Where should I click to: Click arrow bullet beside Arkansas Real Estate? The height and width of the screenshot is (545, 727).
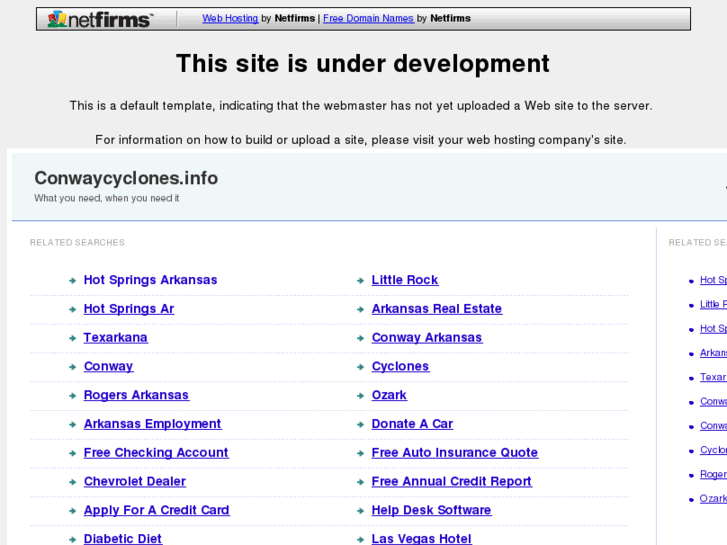click(x=360, y=309)
